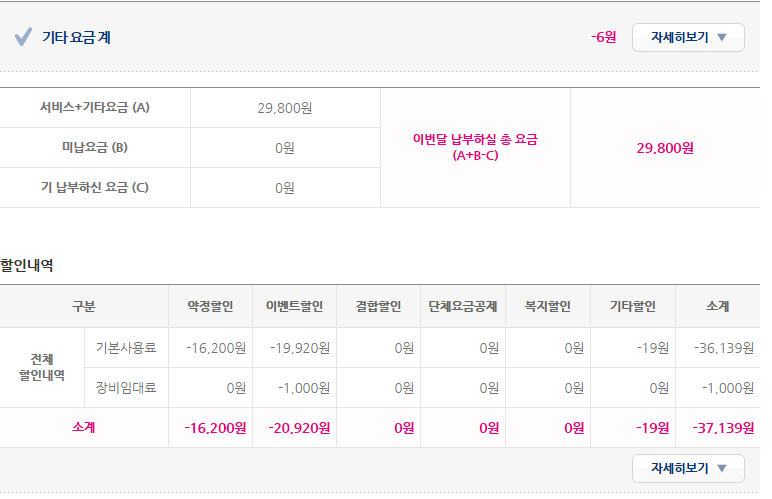Viewport: 772px width, 499px height.
Task: Click the 단체요금공제 column header
Action: tap(462, 307)
